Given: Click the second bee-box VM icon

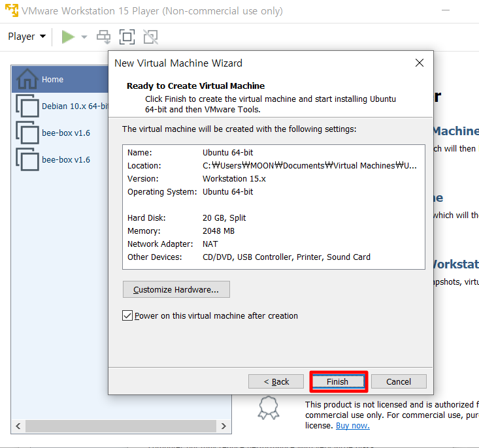Looking at the screenshot, I should pyautogui.click(x=27, y=159).
